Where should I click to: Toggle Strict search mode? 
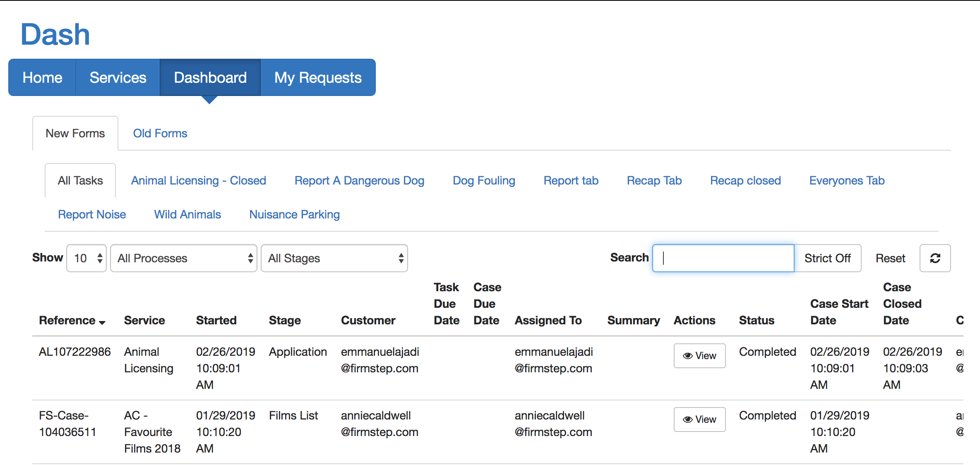[x=828, y=258]
